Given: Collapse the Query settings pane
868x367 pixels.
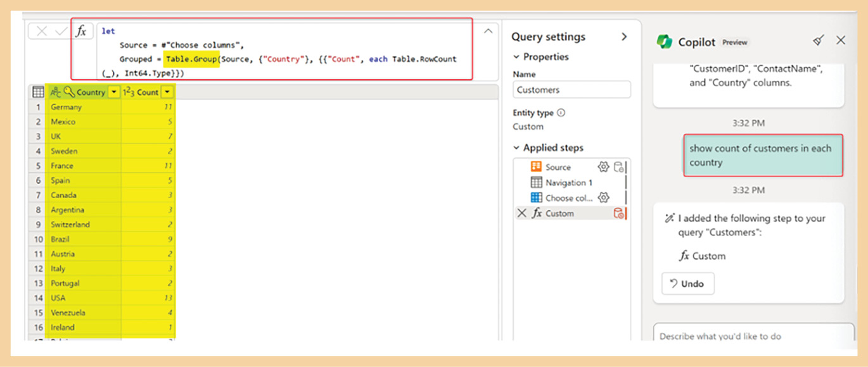Looking at the screenshot, I should pyautogui.click(x=624, y=37).
